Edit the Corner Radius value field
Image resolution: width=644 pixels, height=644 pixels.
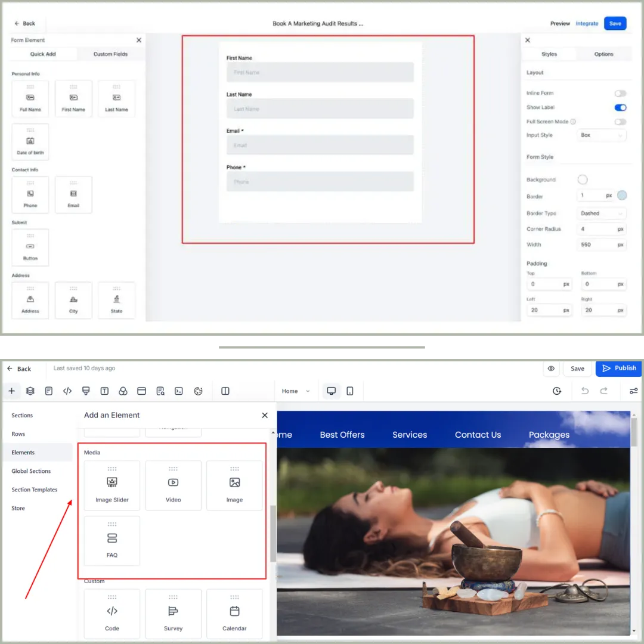click(x=602, y=229)
